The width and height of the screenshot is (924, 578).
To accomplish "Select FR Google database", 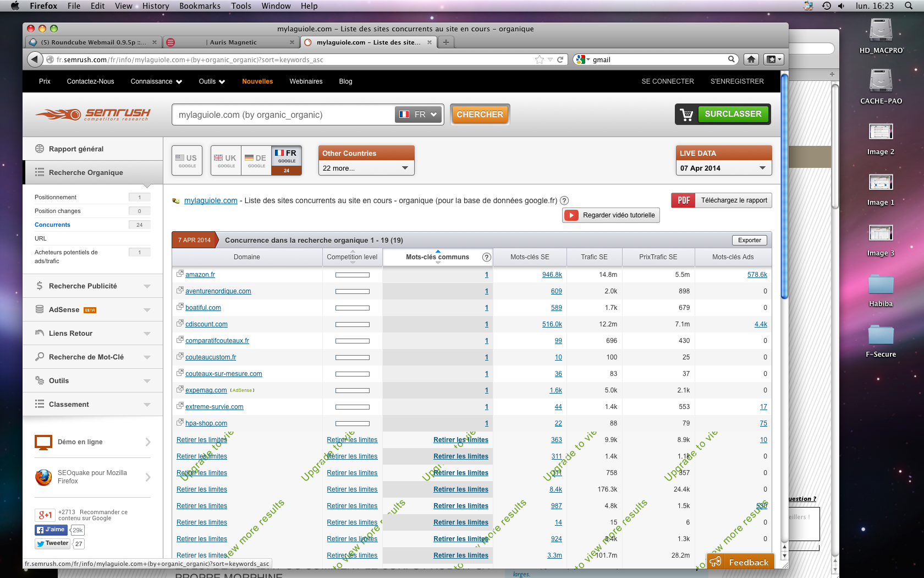I will pos(287,160).
